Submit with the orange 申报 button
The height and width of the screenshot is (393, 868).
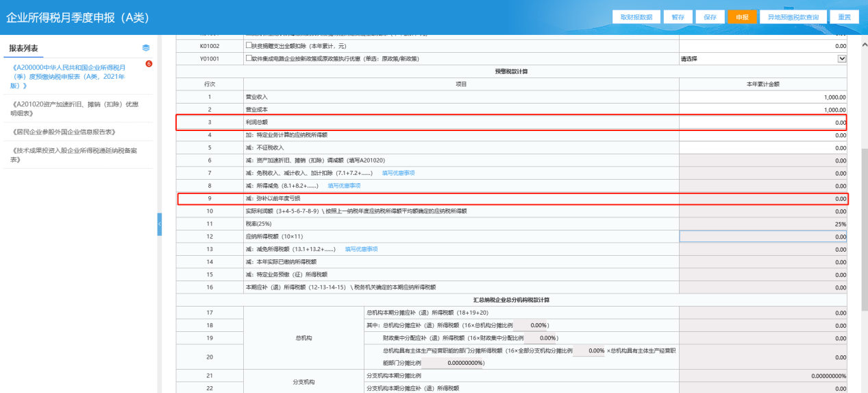(x=742, y=17)
